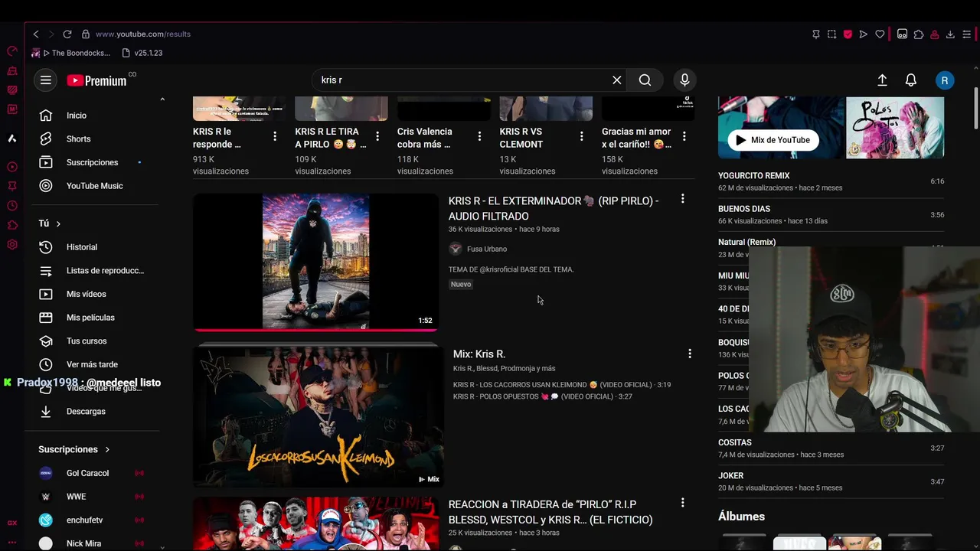The width and height of the screenshot is (980, 551).
Task: Click the sidebar scroll-up arrow
Action: pos(162,99)
